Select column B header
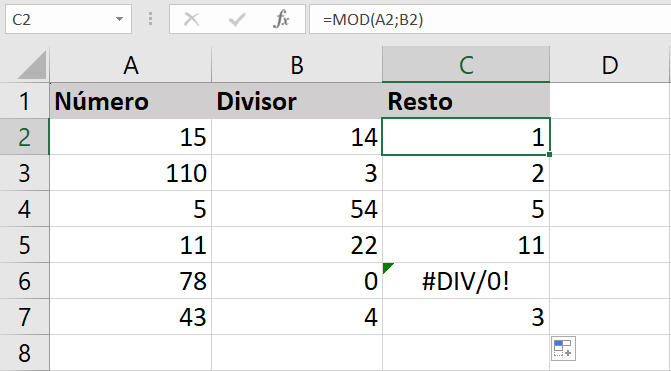The height and width of the screenshot is (371, 671). coord(297,65)
